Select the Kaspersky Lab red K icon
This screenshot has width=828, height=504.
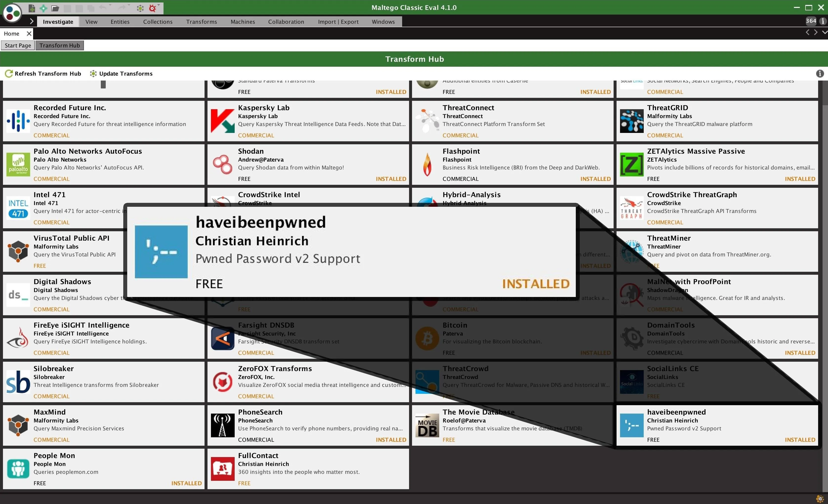(x=223, y=121)
